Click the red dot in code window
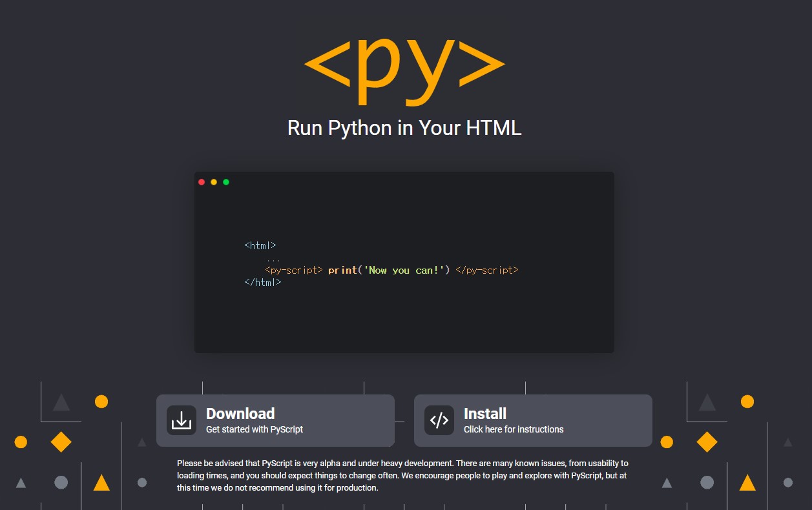Screen dimensions: 812x510 (202, 182)
